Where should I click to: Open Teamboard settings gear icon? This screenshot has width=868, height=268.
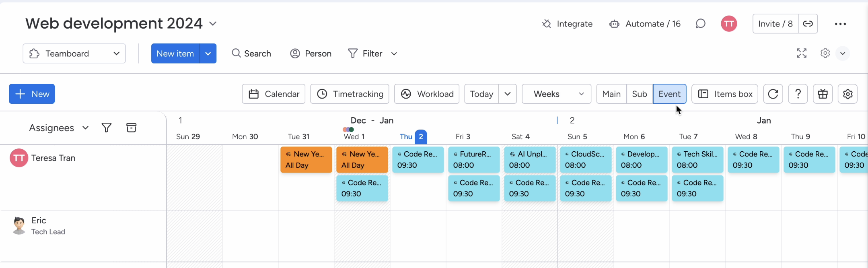[847, 94]
